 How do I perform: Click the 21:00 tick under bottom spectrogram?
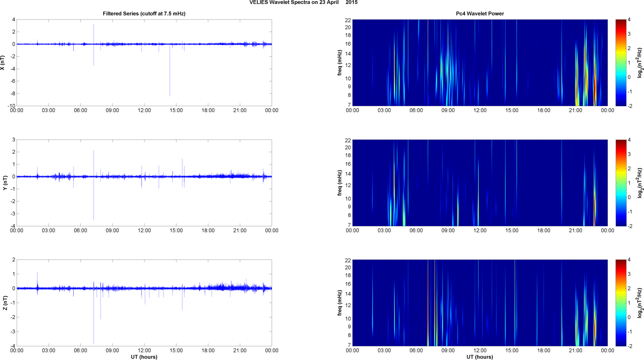point(575,350)
